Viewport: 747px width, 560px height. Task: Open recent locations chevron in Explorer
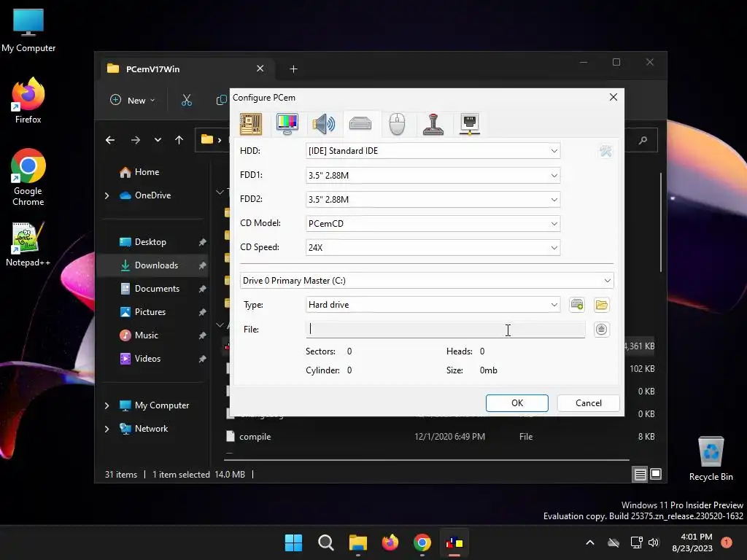pyautogui.click(x=158, y=140)
